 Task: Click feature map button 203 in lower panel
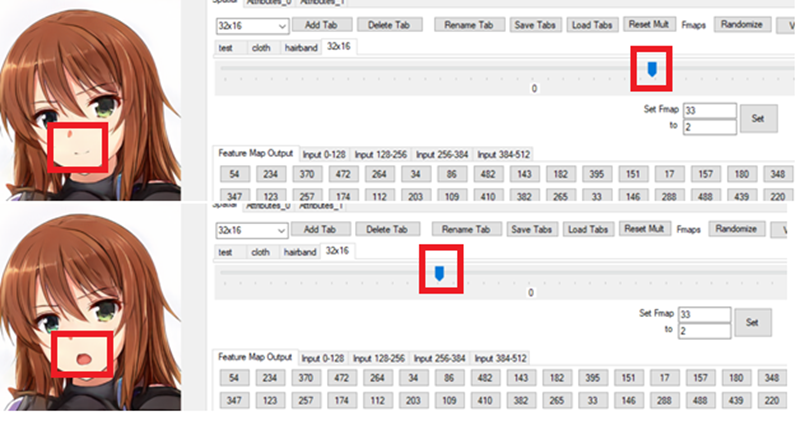(x=413, y=401)
